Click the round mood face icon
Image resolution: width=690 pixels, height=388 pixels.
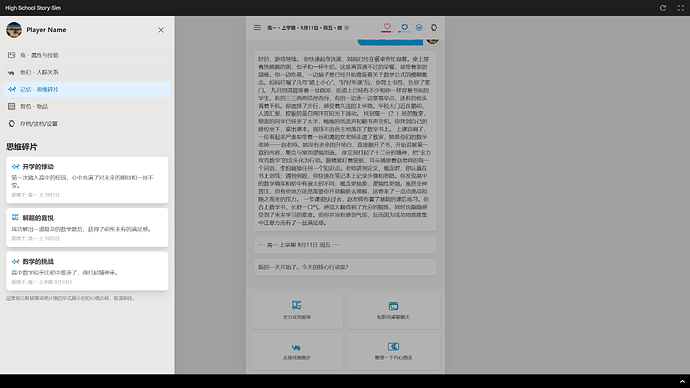tap(419, 27)
